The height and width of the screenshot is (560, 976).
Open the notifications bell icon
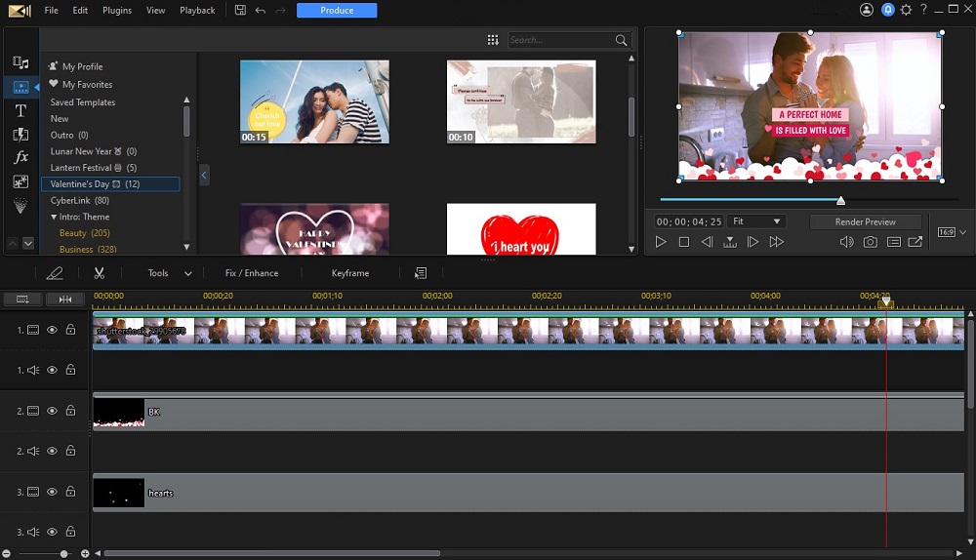click(887, 10)
